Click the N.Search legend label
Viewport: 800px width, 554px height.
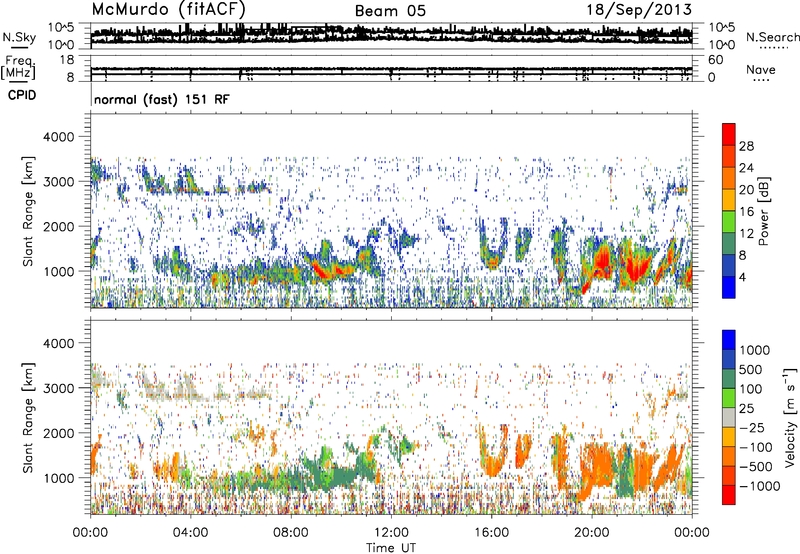pyautogui.click(x=772, y=37)
